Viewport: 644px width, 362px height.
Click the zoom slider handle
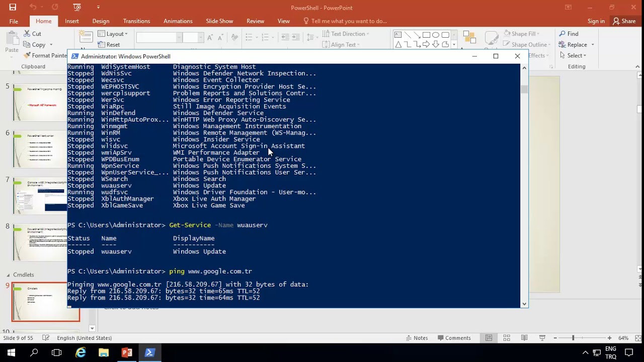pyautogui.click(x=573, y=338)
